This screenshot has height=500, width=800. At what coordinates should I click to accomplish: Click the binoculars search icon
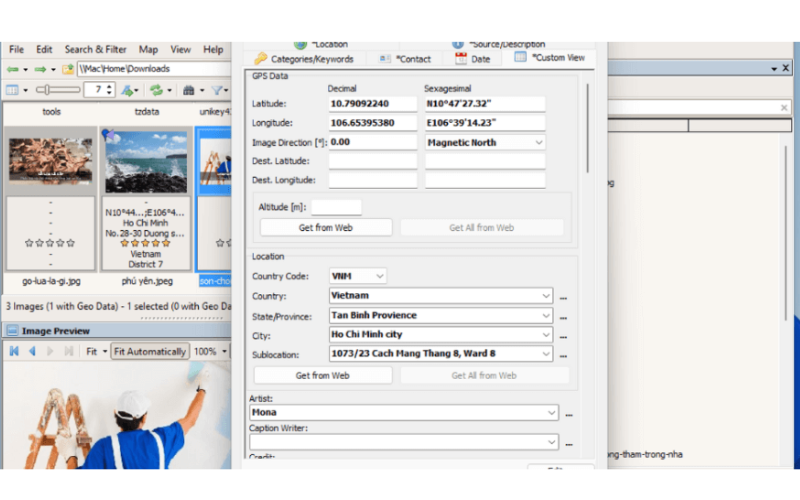point(189,90)
